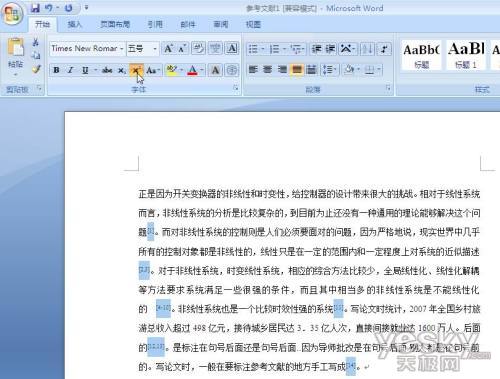Open Change Case Aa menu
The height and width of the screenshot is (379, 500).
tap(153, 70)
